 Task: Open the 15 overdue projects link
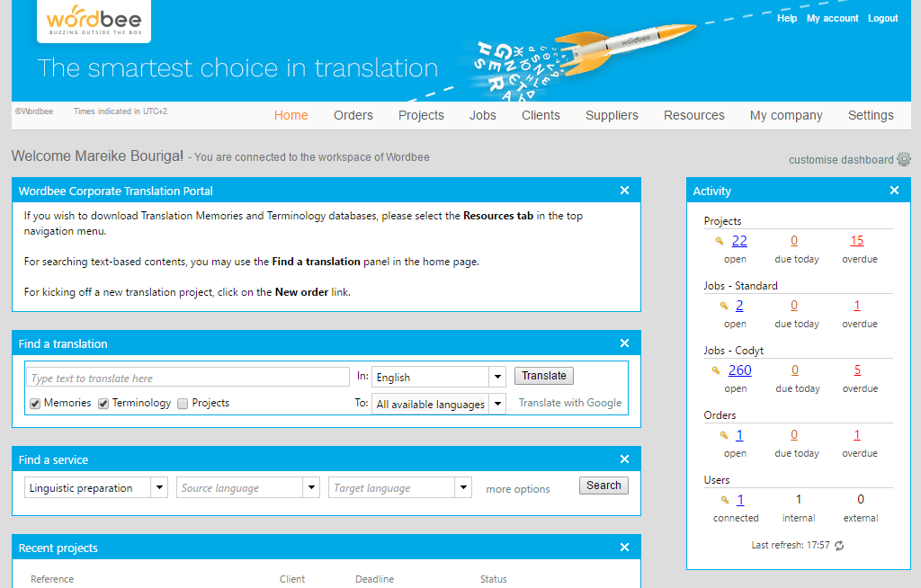[x=856, y=241]
